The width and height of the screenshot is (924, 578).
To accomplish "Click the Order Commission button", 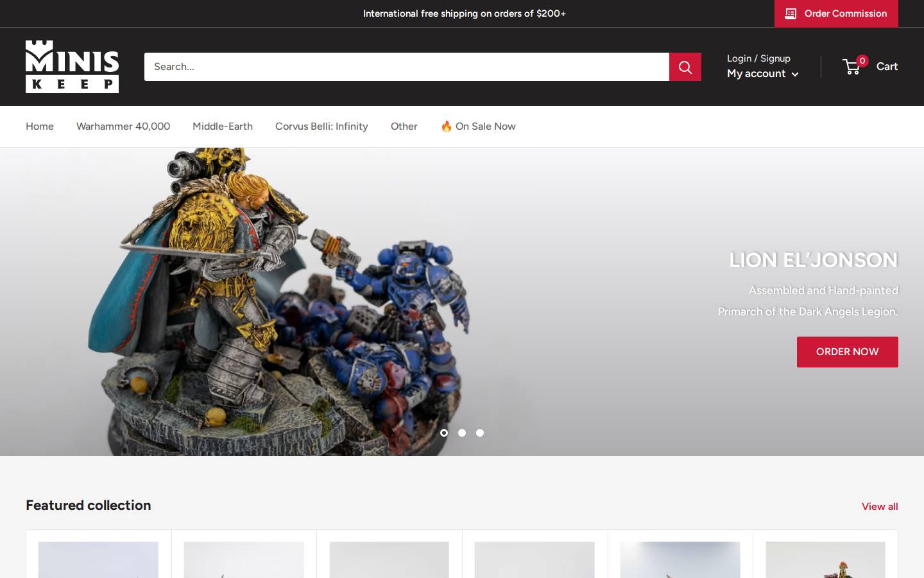I will tap(836, 13).
